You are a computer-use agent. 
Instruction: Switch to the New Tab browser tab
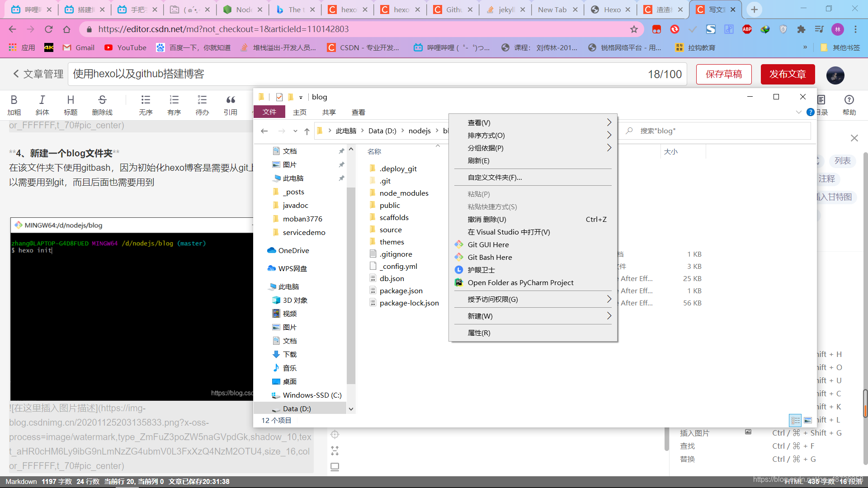coord(552,9)
